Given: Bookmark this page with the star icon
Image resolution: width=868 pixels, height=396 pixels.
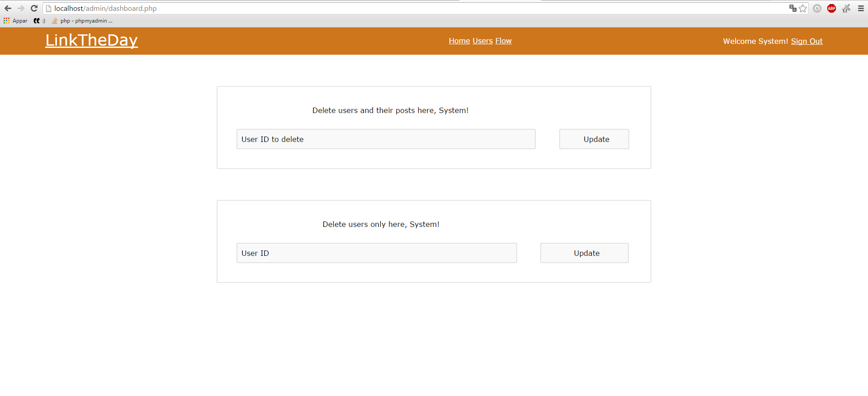Looking at the screenshot, I should 803,8.
